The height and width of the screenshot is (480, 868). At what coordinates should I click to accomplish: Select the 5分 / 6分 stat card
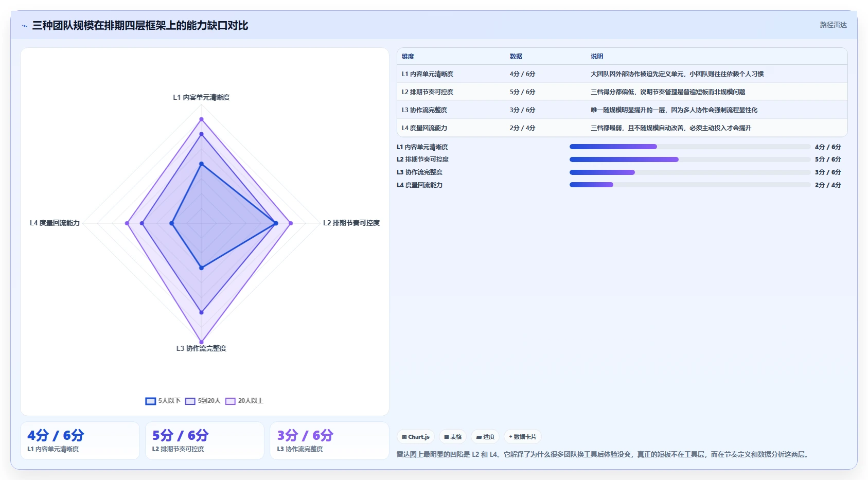(x=205, y=440)
